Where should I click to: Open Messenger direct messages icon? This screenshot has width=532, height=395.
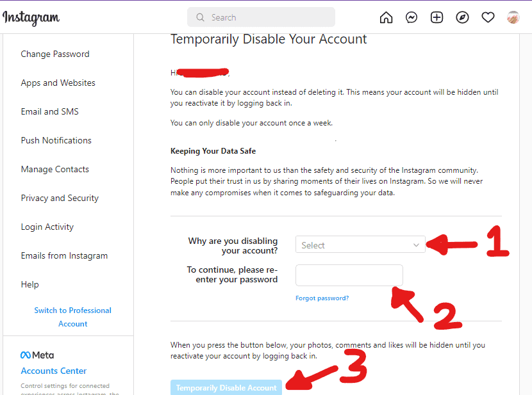[411, 17]
